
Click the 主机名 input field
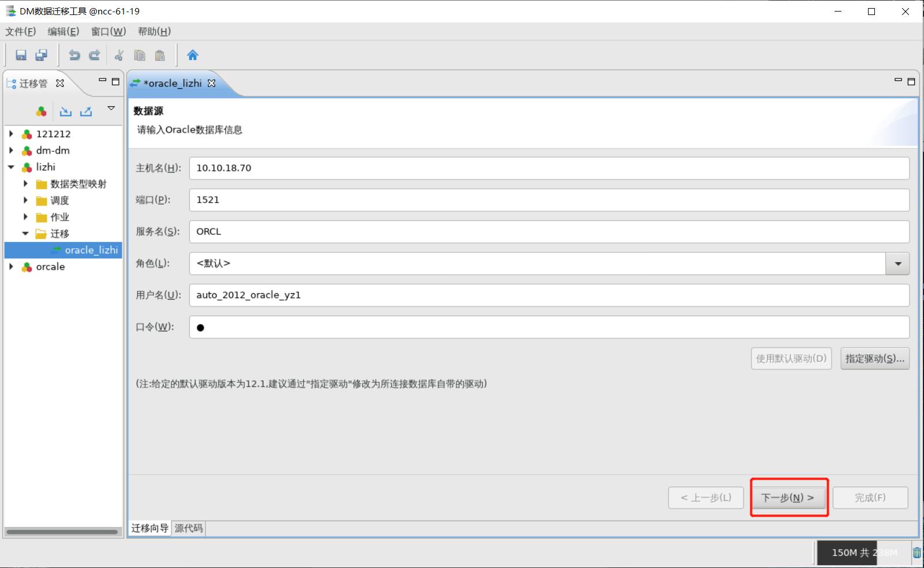coord(549,168)
